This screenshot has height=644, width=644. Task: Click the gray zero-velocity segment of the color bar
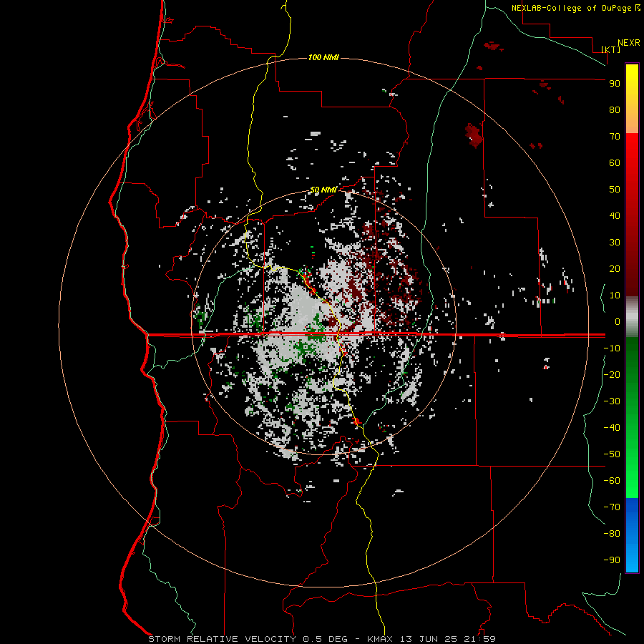tap(632, 317)
